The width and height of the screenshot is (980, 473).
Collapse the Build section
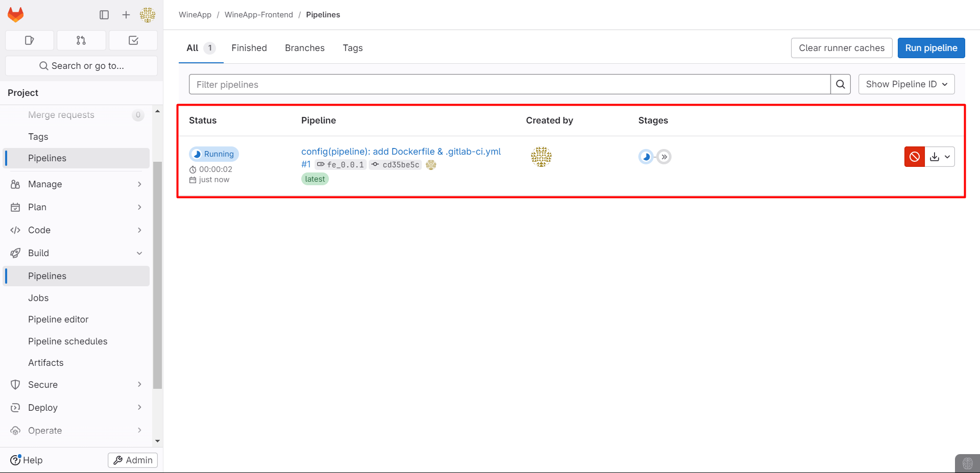tap(76, 253)
